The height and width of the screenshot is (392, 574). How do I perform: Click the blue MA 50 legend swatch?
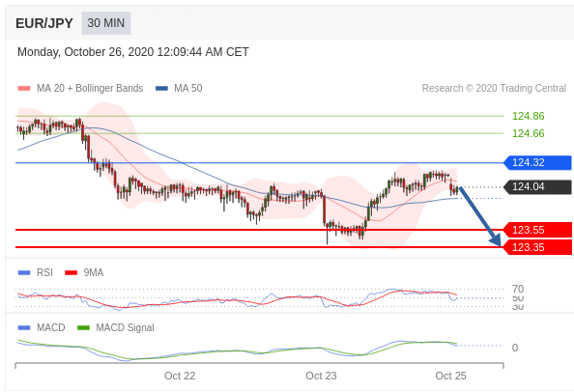(x=161, y=88)
